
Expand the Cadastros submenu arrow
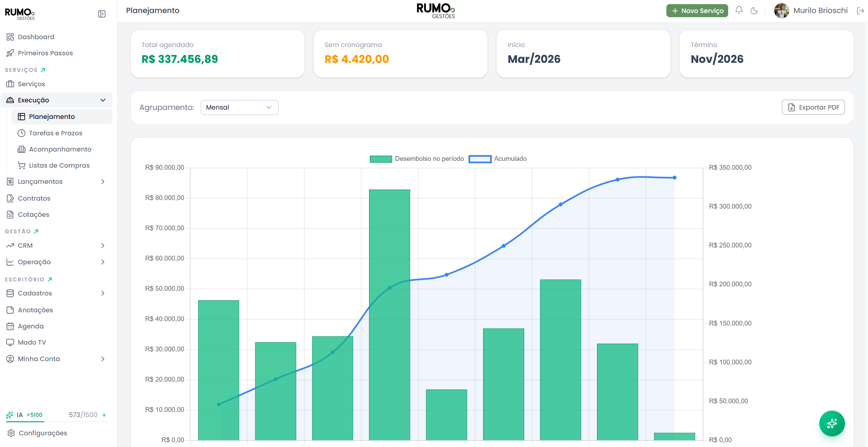[103, 293]
